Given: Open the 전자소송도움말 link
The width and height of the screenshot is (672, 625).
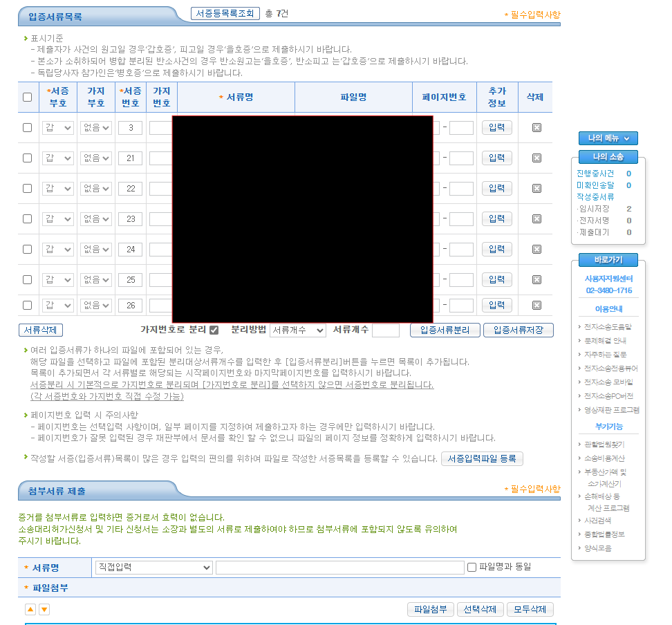Looking at the screenshot, I should pyautogui.click(x=608, y=327).
